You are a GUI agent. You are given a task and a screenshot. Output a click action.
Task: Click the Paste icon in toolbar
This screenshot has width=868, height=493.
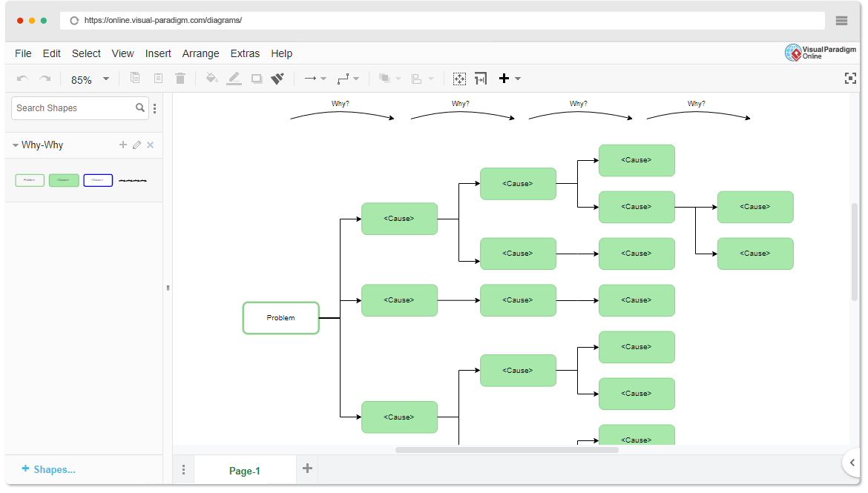coord(158,78)
